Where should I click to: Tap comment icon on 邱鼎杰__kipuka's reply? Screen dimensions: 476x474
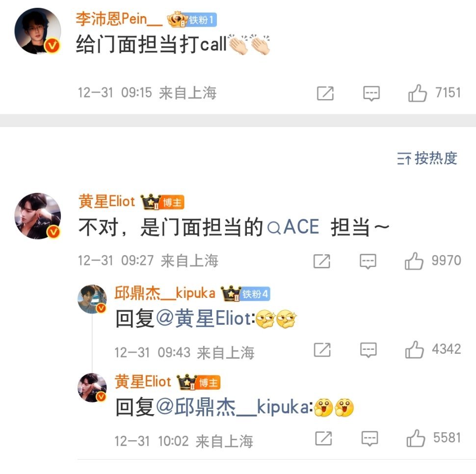pos(368,350)
